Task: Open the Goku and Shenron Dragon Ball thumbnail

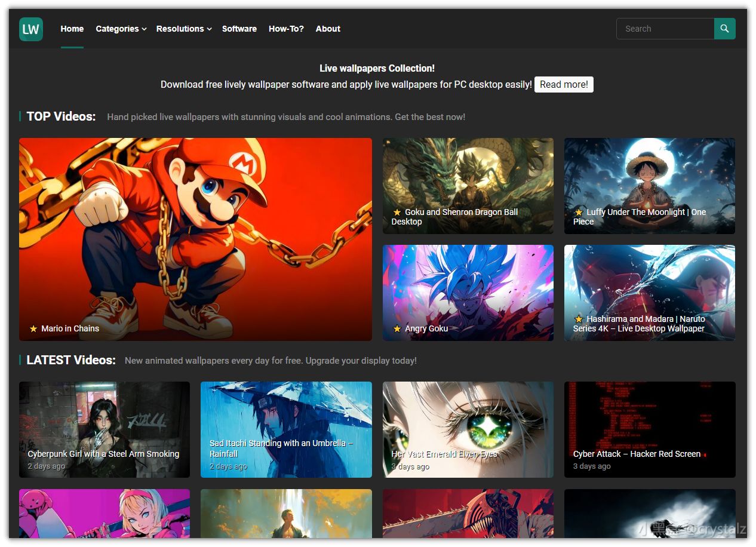Action: (x=468, y=186)
